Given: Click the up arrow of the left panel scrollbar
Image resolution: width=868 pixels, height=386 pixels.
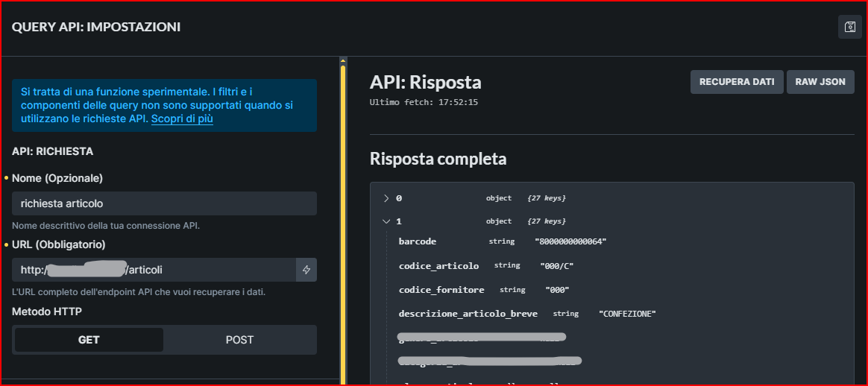Looking at the screenshot, I should pyautogui.click(x=343, y=61).
